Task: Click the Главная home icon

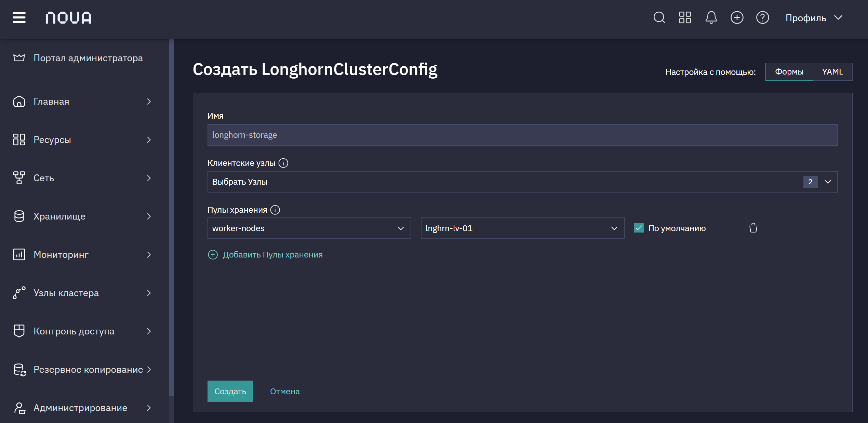Action: click(x=19, y=102)
